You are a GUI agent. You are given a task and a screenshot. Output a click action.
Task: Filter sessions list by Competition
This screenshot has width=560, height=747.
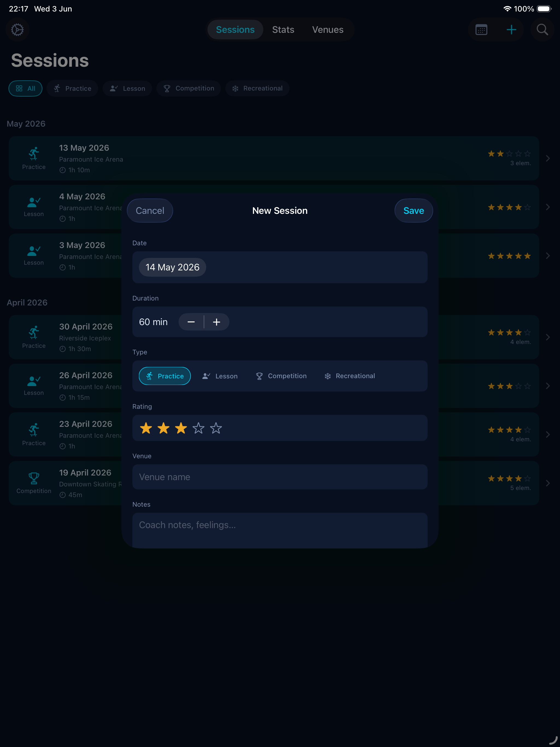[x=188, y=89]
